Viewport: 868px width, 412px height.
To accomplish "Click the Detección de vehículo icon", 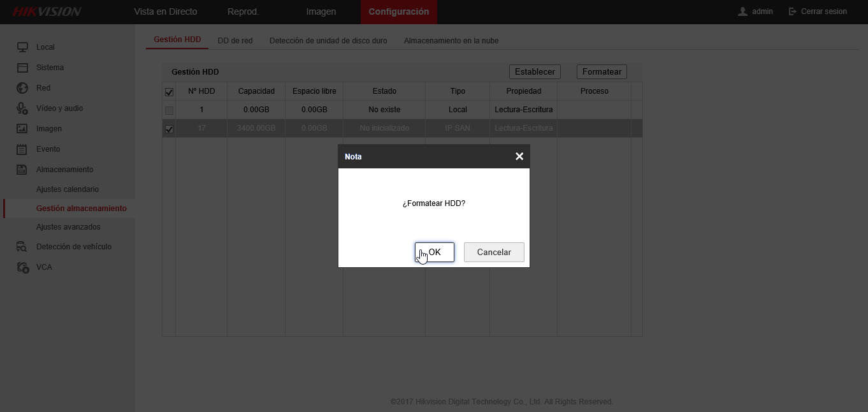I will click(22, 247).
